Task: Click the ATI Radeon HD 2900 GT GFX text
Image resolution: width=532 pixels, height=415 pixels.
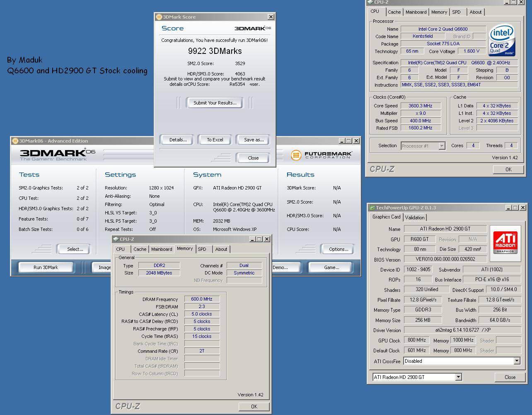Action: [237, 188]
